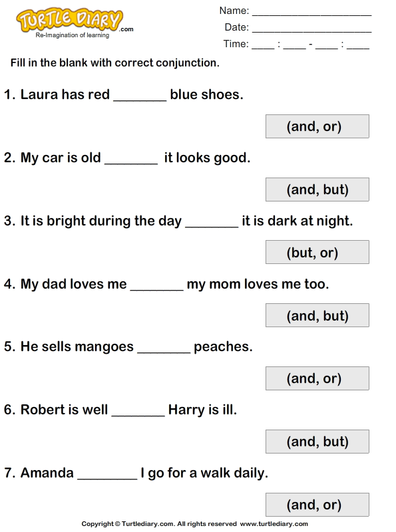Viewport: 396px width, 532px height.
Task: Select the (and, but) box under question 2
Action: click(x=317, y=190)
